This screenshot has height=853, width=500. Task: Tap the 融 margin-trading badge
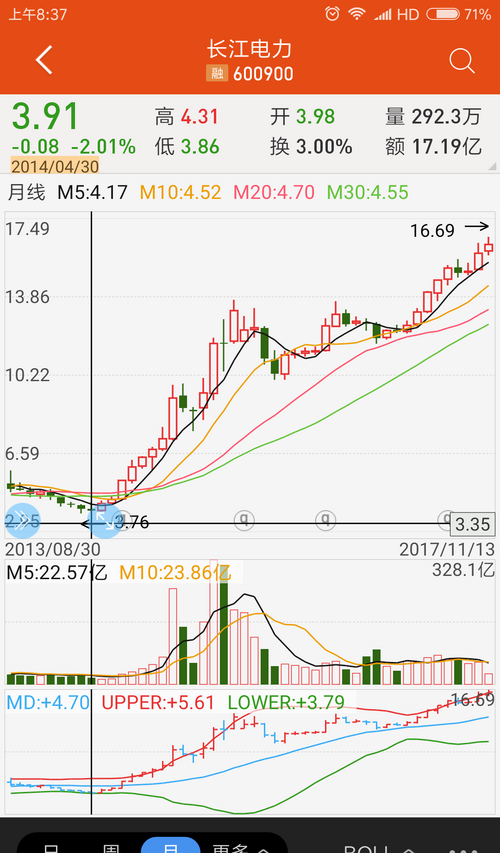point(217,73)
